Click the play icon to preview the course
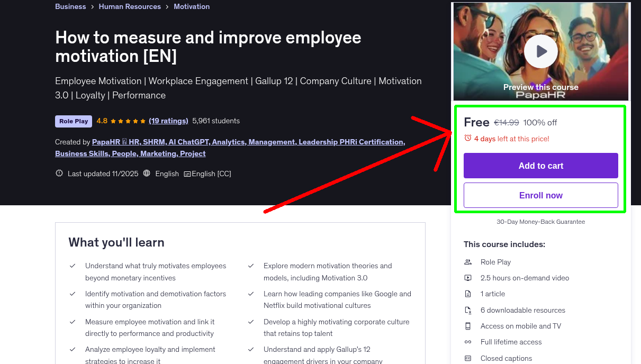The width and height of the screenshot is (641, 364). [540, 51]
